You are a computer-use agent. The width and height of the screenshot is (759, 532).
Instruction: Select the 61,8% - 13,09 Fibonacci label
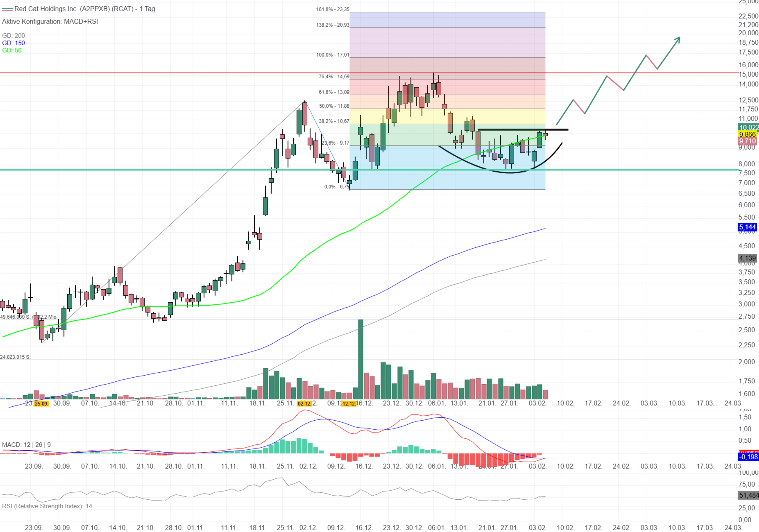334,92
